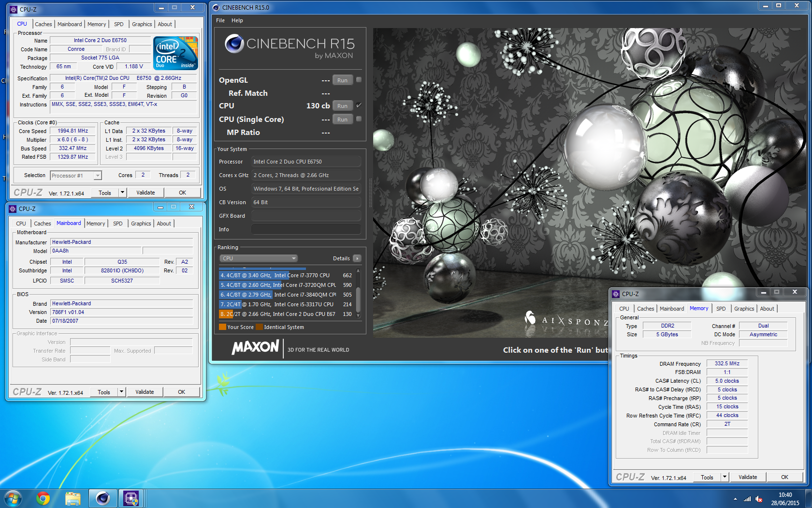
Task: Switch to Mainboard tab in Memory CPU-Z window
Action: pyautogui.click(x=672, y=309)
